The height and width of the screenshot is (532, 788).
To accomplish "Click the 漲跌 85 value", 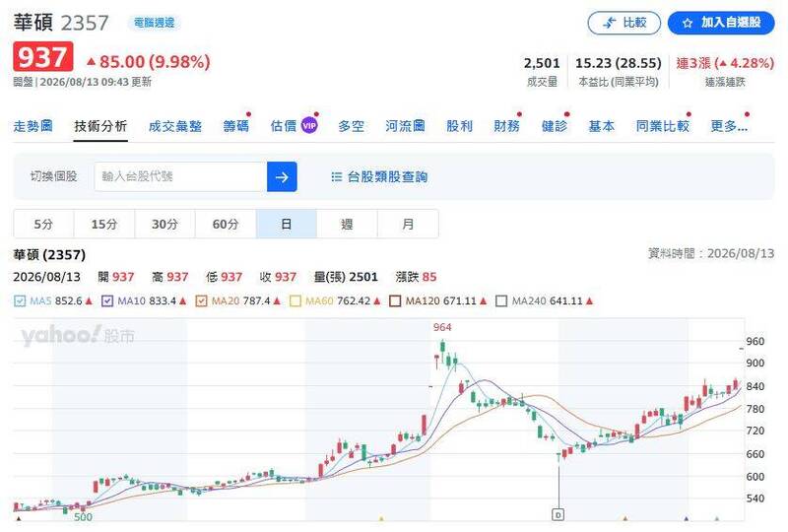I will [x=416, y=277].
